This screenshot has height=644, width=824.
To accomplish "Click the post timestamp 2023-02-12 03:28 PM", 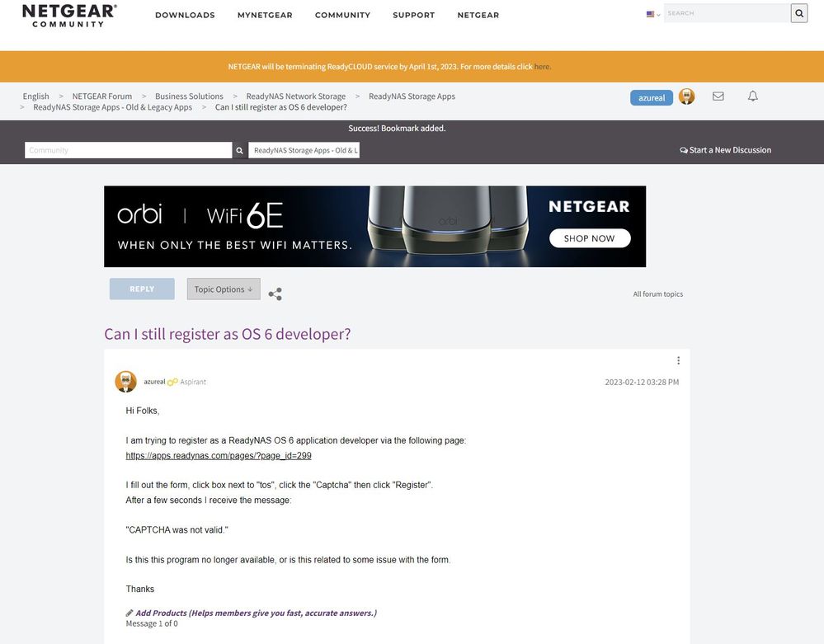I will point(642,383).
